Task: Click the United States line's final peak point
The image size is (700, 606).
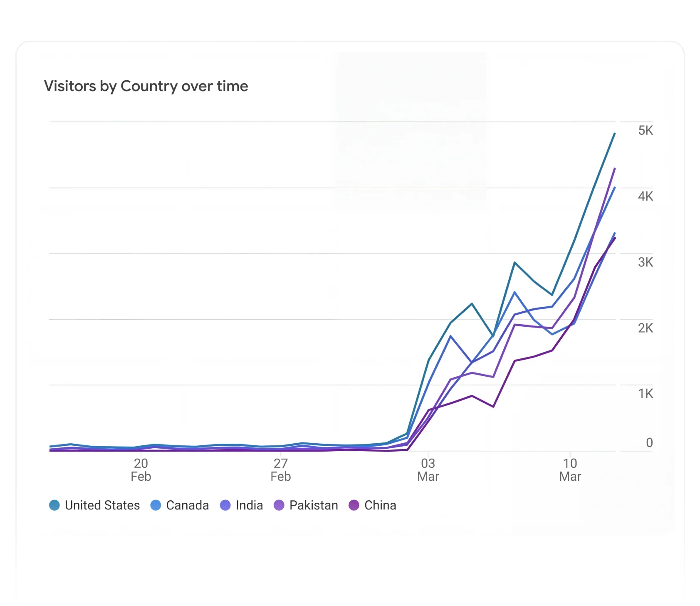Action: coord(615,133)
